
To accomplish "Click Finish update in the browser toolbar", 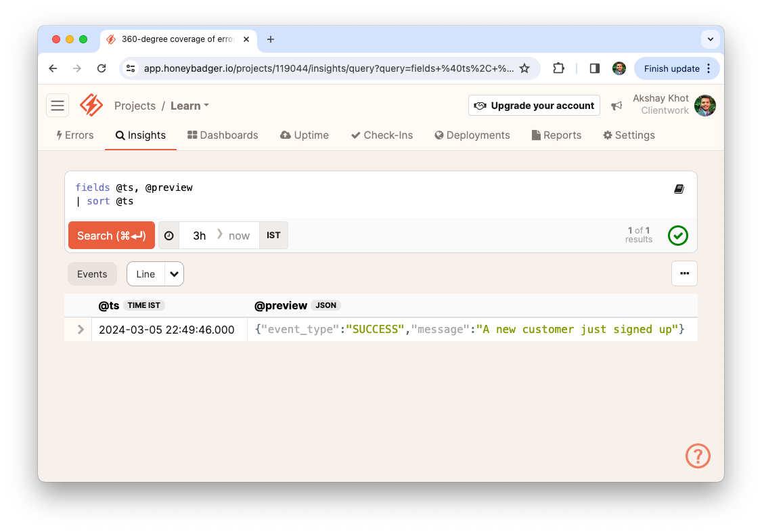I will [x=672, y=68].
